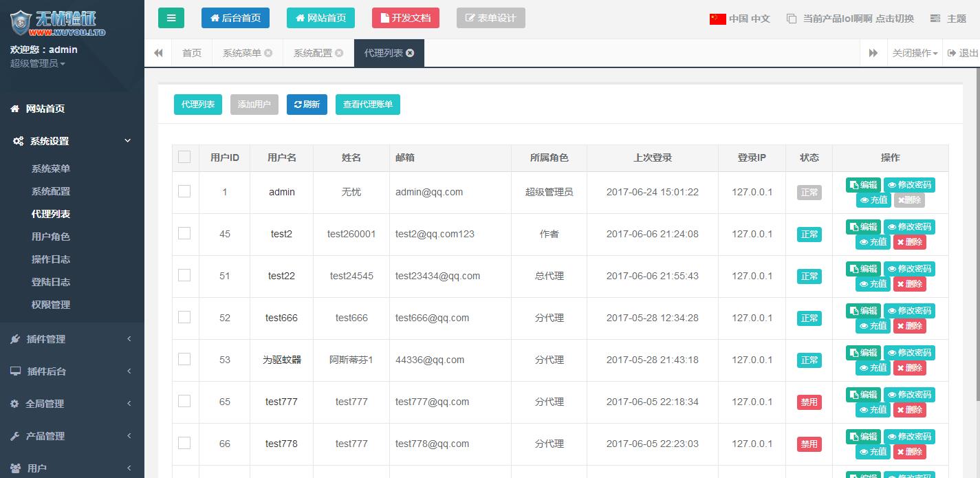Open the 关闭操作 dropdown
Viewport: 980px width, 478px height.
click(915, 53)
